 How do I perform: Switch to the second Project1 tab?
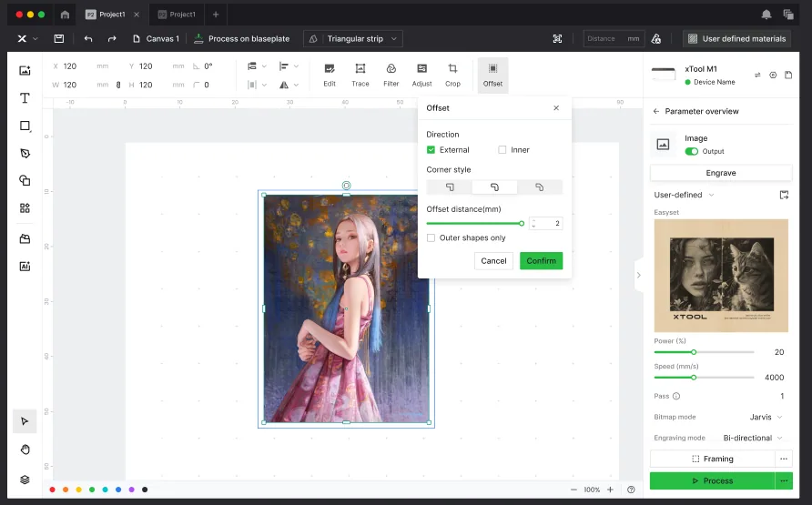point(178,15)
